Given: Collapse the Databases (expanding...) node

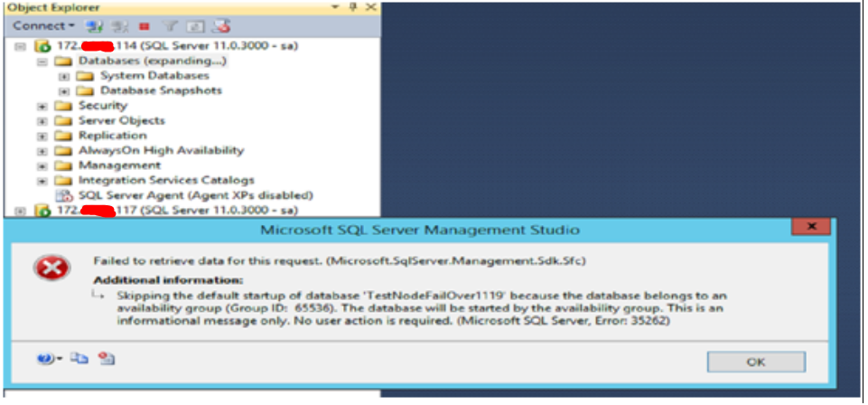Looking at the screenshot, I should [x=42, y=61].
